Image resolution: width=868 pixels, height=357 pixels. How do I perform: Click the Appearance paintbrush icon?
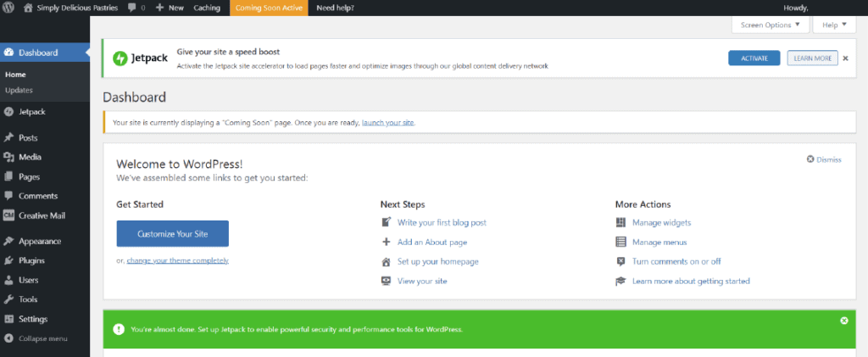(x=8, y=241)
